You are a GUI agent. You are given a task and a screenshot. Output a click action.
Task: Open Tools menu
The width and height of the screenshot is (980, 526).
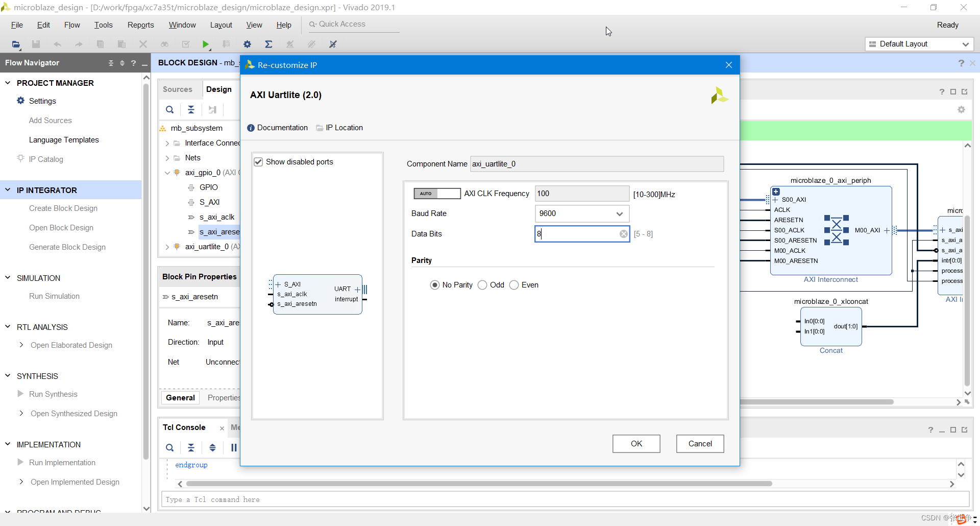[x=103, y=25]
